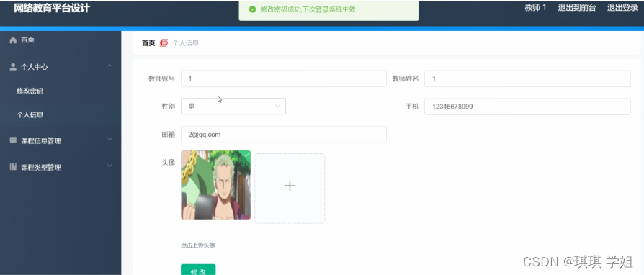This screenshot has width=644, height=275.
Task: Open the 课程类型管理 sidebar menu
Action: coord(61,168)
